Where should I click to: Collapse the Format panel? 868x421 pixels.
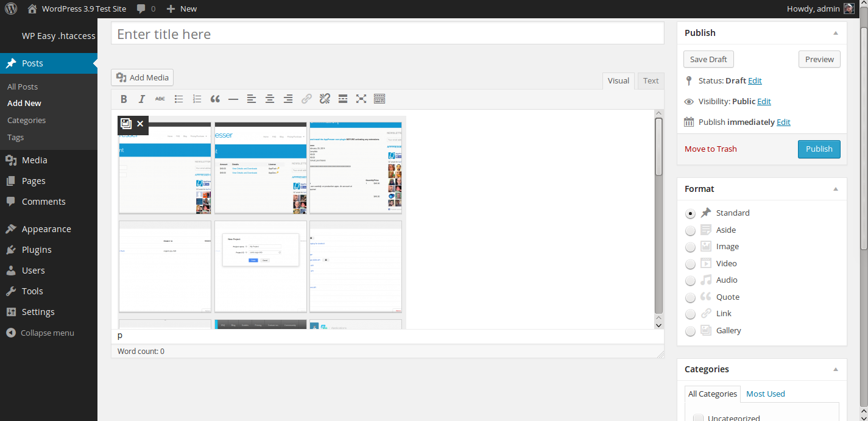(836, 189)
